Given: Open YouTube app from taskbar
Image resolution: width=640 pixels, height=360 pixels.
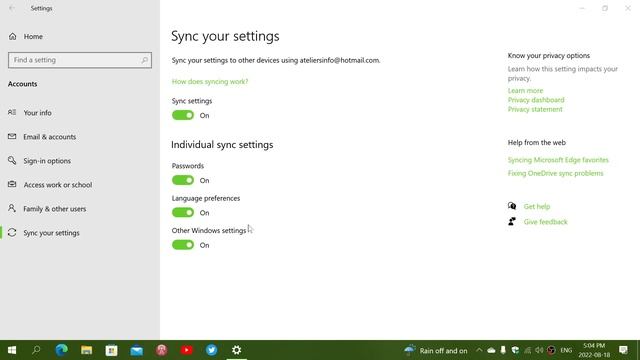Looking at the screenshot, I should coord(187,350).
